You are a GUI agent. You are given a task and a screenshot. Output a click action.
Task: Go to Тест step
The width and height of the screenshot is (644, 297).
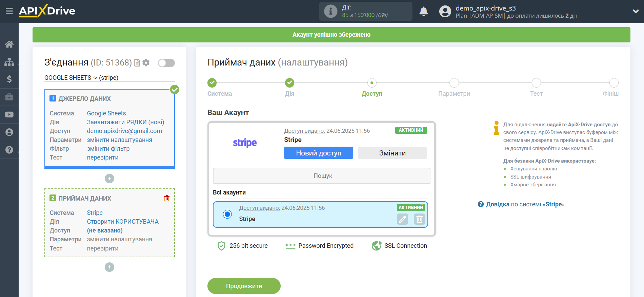tap(536, 83)
